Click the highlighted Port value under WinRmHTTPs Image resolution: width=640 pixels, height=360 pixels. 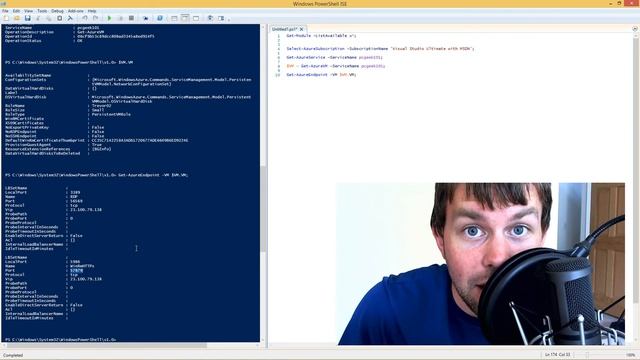point(76,271)
